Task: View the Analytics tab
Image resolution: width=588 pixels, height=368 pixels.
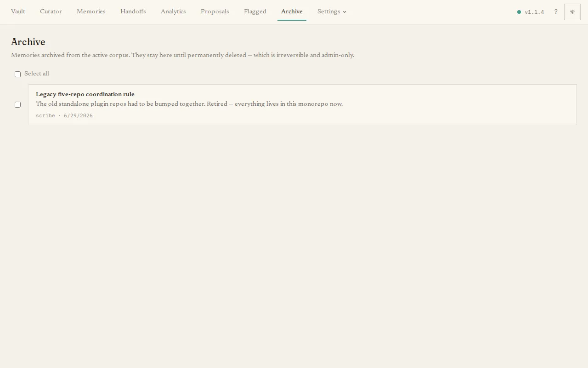Action: coord(173,11)
